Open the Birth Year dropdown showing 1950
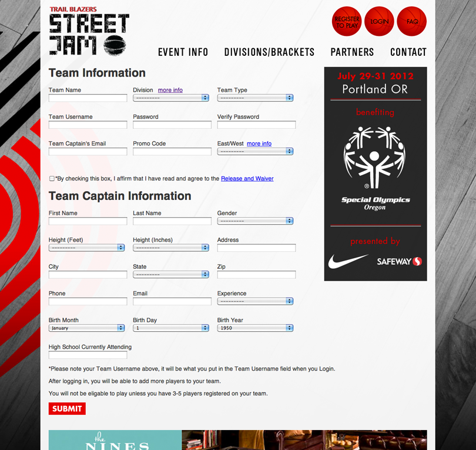 255,328
